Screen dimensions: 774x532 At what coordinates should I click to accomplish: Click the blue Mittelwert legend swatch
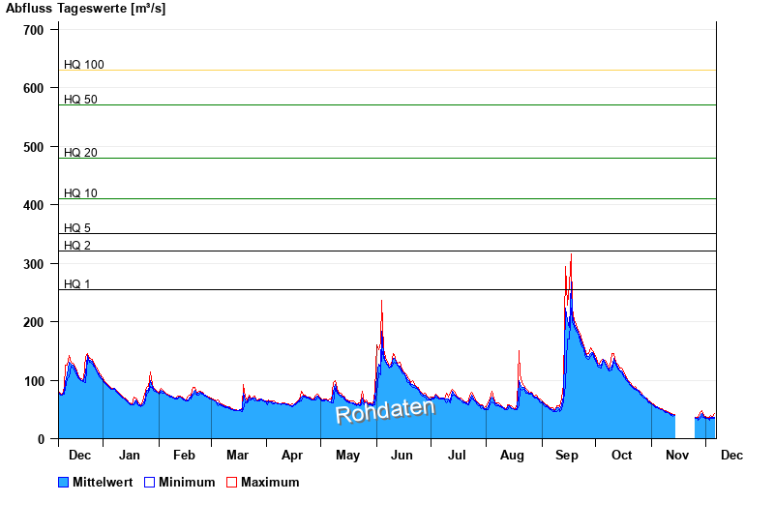tap(64, 483)
